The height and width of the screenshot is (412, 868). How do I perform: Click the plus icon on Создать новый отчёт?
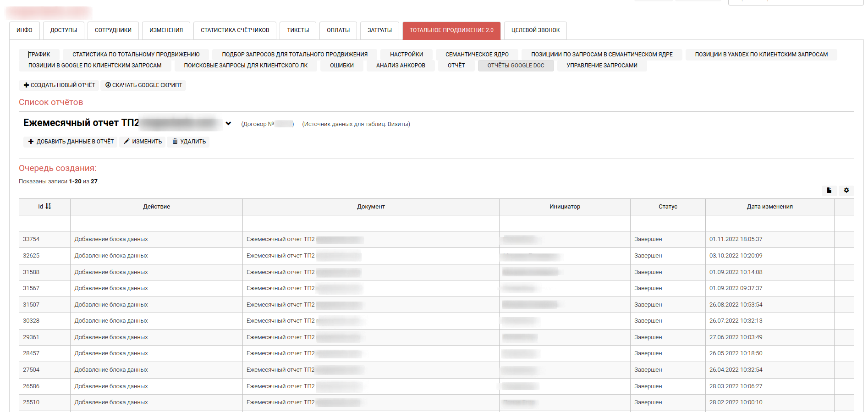[26, 85]
